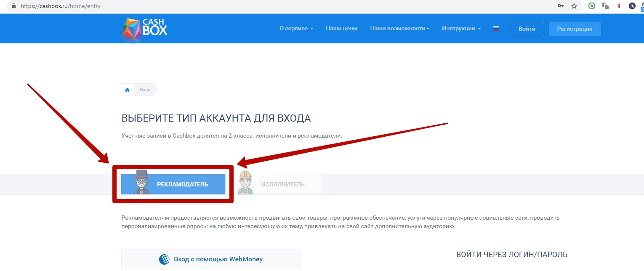Click the 'Вход' breadcrumb item

(145, 90)
